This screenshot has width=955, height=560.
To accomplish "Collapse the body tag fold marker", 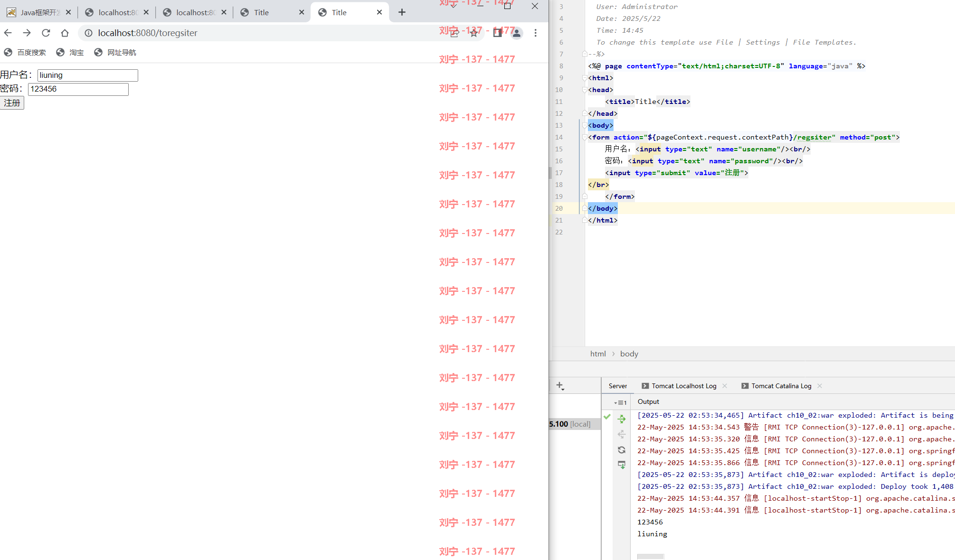I will [585, 125].
